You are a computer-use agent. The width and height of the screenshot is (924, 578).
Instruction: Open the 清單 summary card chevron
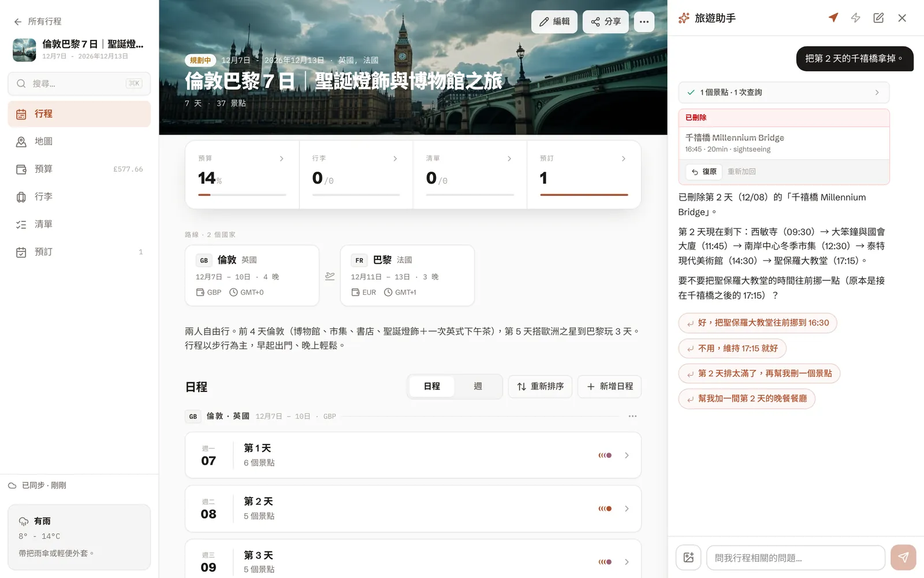(x=509, y=158)
